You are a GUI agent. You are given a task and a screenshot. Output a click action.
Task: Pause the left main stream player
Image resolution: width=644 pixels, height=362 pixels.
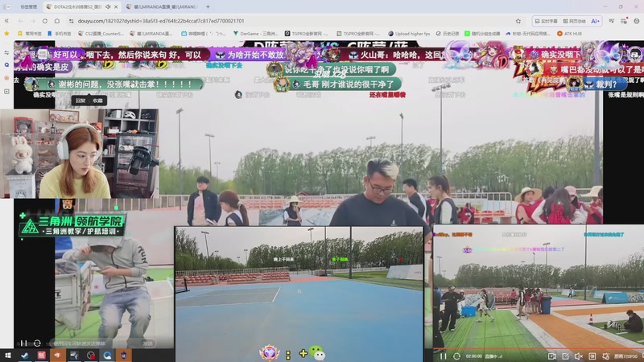(24, 343)
